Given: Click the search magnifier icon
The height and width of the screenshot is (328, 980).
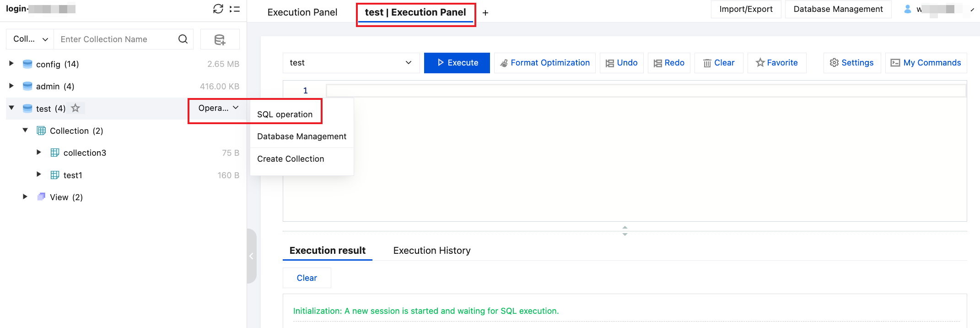Looking at the screenshot, I should point(183,39).
